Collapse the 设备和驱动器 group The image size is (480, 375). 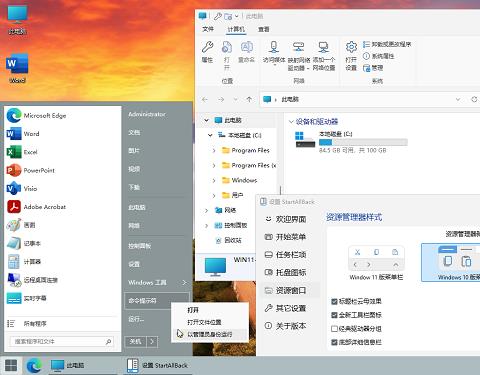click(x=291, y=122)
